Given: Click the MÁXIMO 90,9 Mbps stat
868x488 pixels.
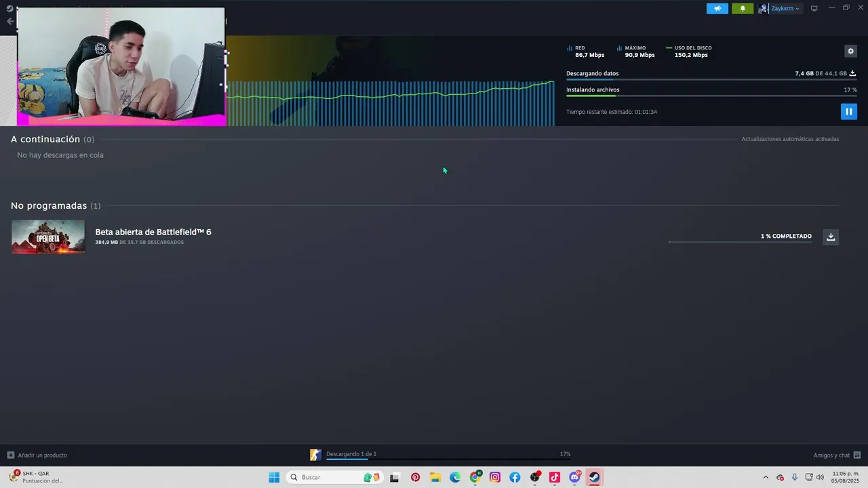Looking at the screenshot, I should tap(636, 52).
